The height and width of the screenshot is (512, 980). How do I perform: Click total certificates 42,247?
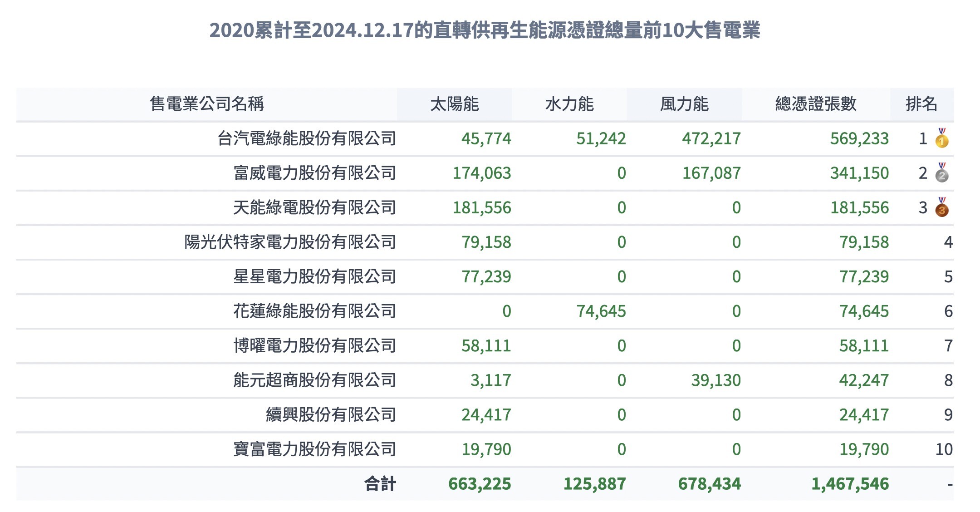pyautogui.click(x=864, y=380)
